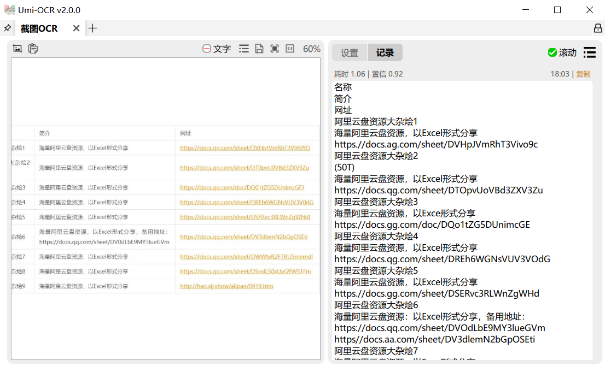Click result line 阿里云盘资源大杂烩1
Image resolution: width=605 pixels, height=366 pixels.
[376, 121]
